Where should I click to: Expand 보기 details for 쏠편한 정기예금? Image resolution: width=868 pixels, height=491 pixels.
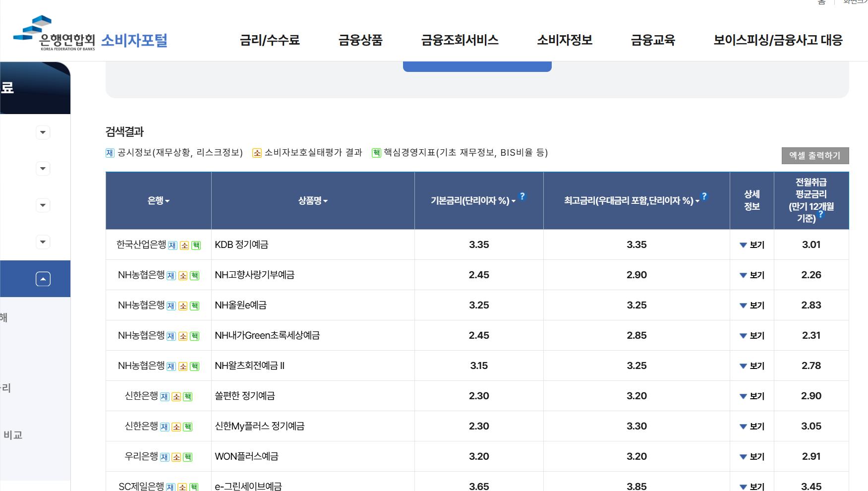tap(752, 396)
